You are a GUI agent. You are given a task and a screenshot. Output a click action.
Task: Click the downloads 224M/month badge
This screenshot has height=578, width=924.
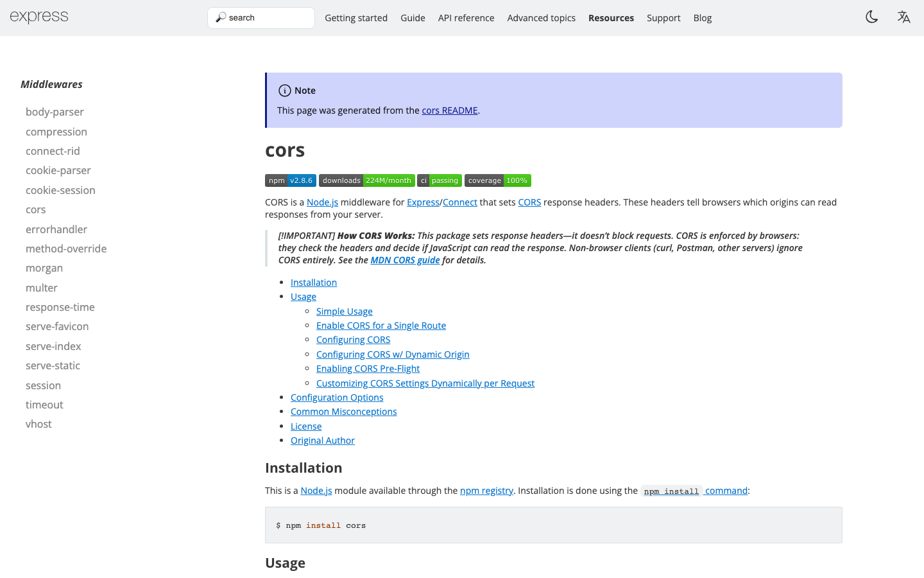point(367,180)
